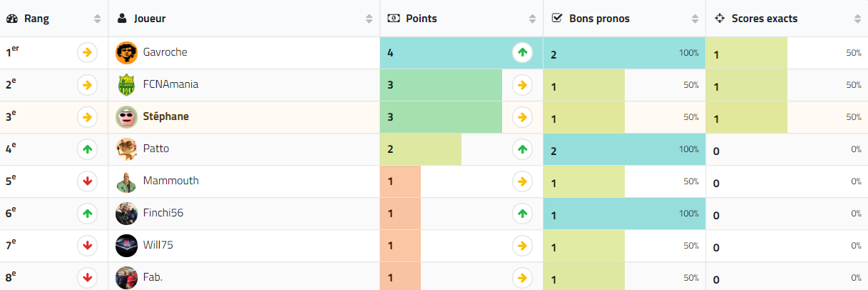Click Stéphane's avatar icon
The image size is (868, 290).
[126, 117]
